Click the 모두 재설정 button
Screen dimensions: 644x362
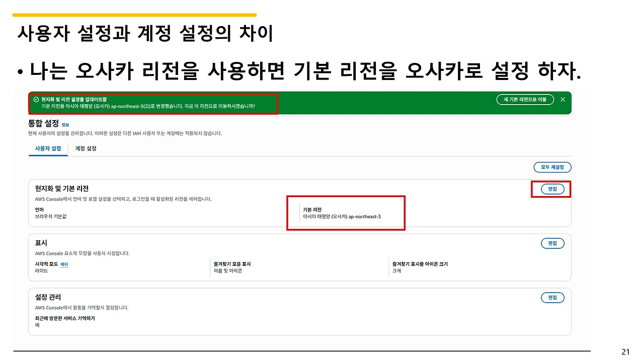coord(552,167)
